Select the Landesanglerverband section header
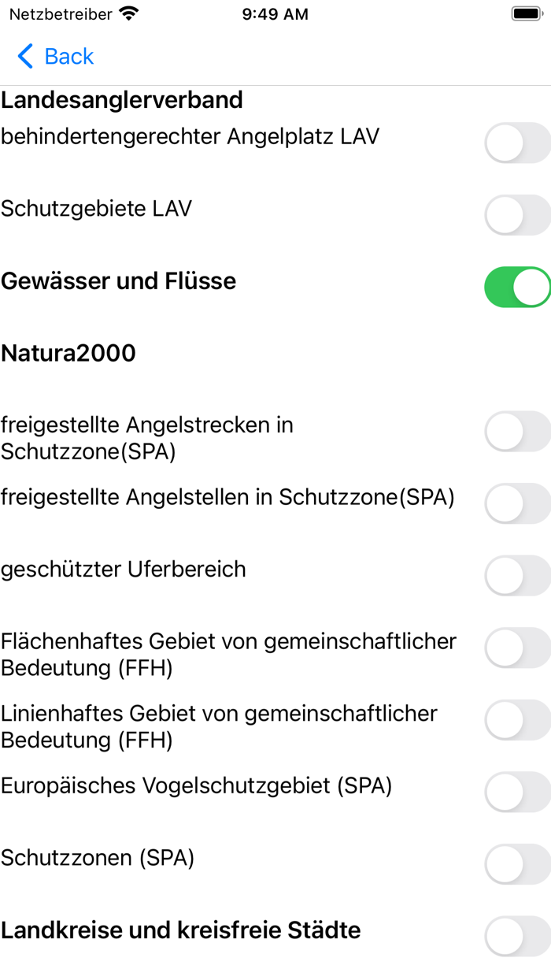Viewport: 551px width, 980px height. click(122, 99)
